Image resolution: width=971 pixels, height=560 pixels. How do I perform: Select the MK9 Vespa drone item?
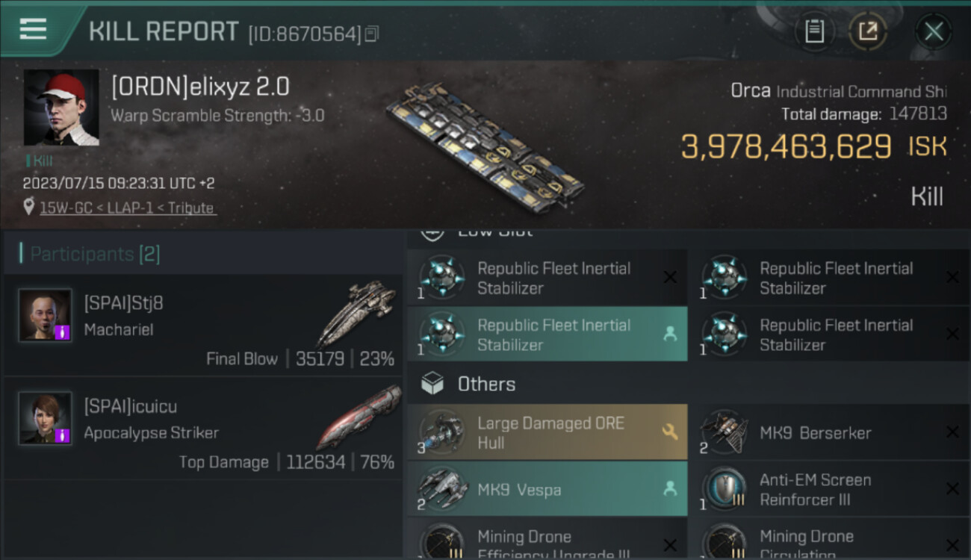545,490
